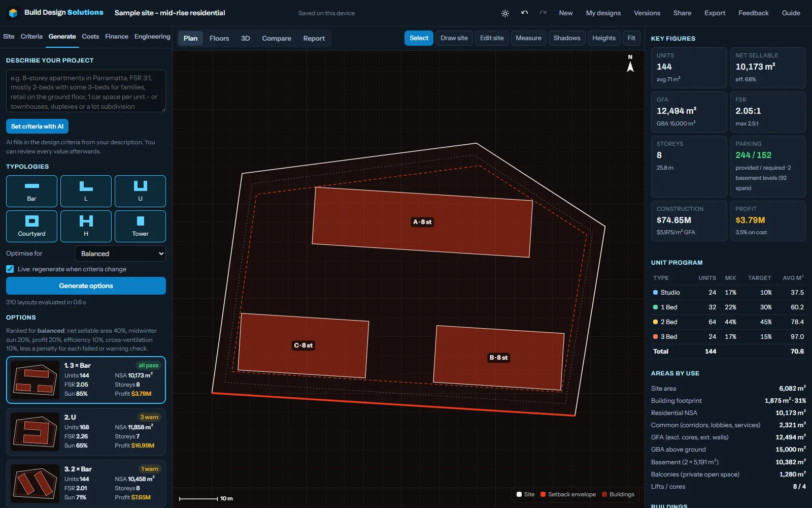Image resolution: width=812 pixels, height=508 pixels.
Task: Select the Courtyard typology icon
Action: pos(31,226)
